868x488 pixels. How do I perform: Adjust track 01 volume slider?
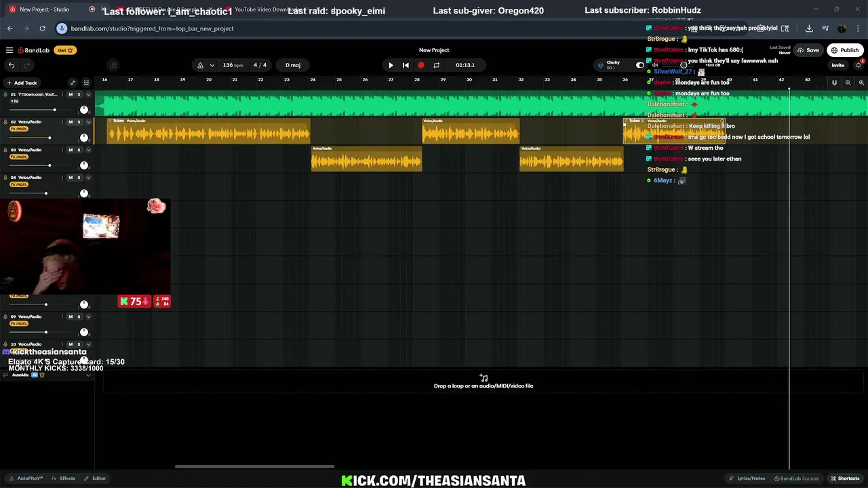click(x=41, y=110)
